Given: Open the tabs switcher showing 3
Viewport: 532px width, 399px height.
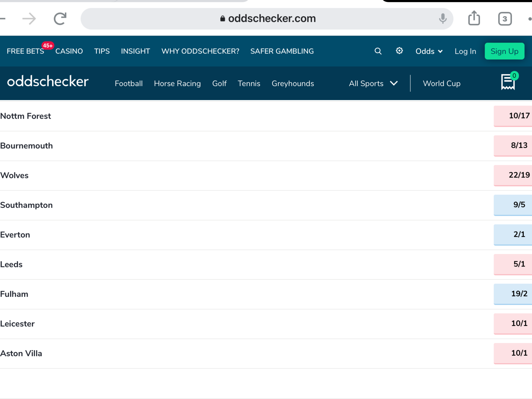Looking at the screenshot, I should tap(505, 19).
